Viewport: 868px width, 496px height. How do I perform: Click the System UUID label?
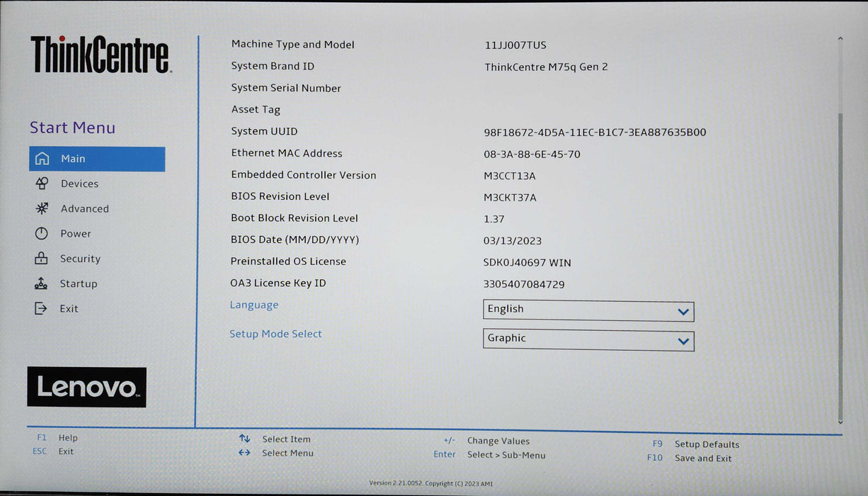pos(264,131)
